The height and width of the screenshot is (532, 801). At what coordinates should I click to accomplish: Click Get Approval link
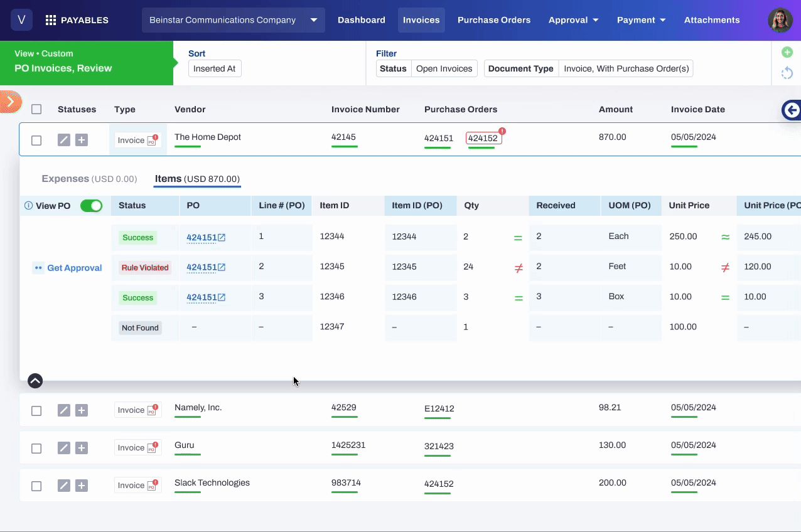tap(68, 268)
